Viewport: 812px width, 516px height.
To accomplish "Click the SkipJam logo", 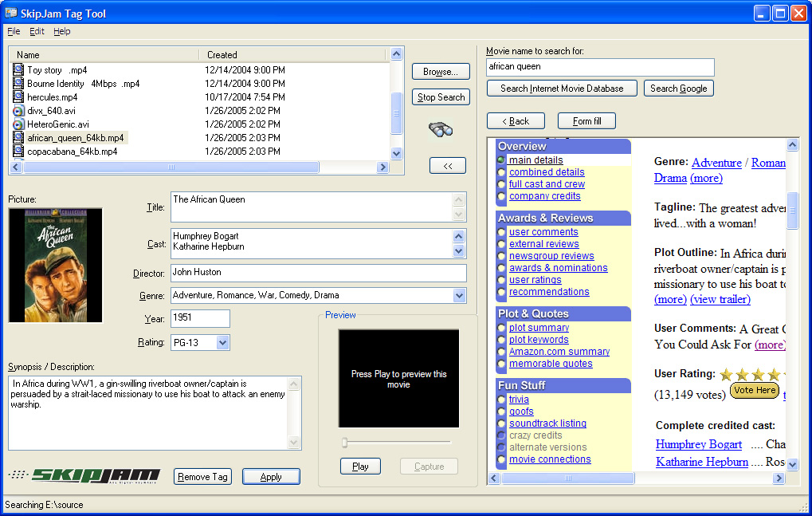I will 85,475.
